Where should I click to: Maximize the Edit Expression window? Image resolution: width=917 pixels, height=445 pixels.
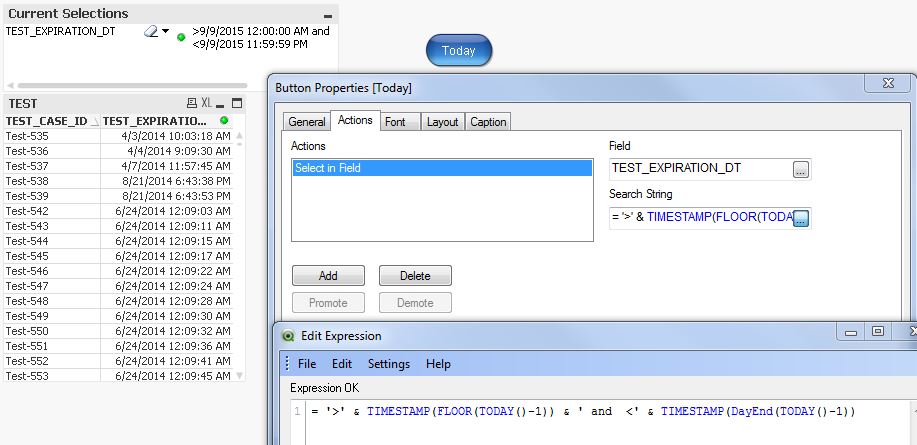coord(878,332)
